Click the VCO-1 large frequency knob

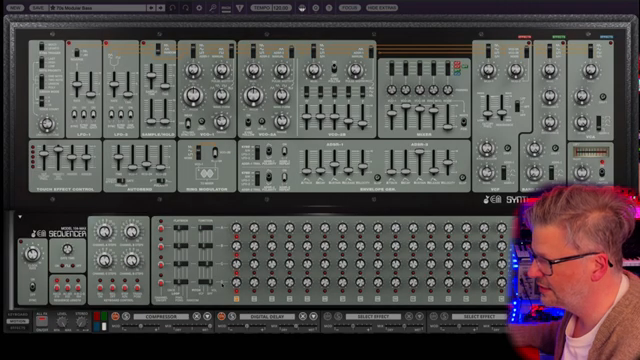pos(193,96)
